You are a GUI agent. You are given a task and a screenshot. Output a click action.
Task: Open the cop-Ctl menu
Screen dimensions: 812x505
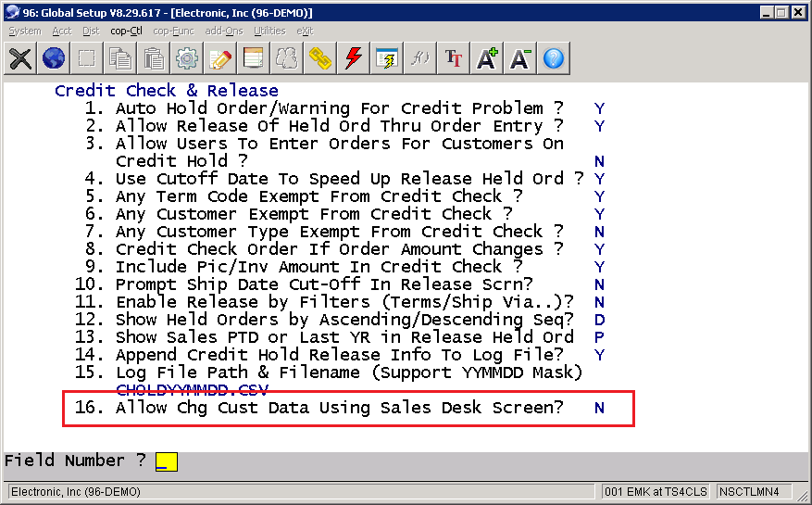(126, 32)
